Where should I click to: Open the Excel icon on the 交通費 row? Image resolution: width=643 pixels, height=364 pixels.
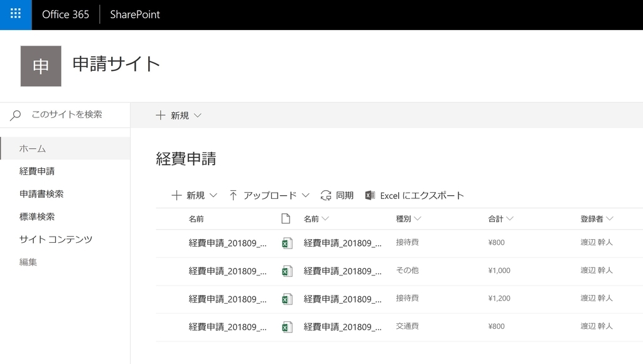[287, 326]
